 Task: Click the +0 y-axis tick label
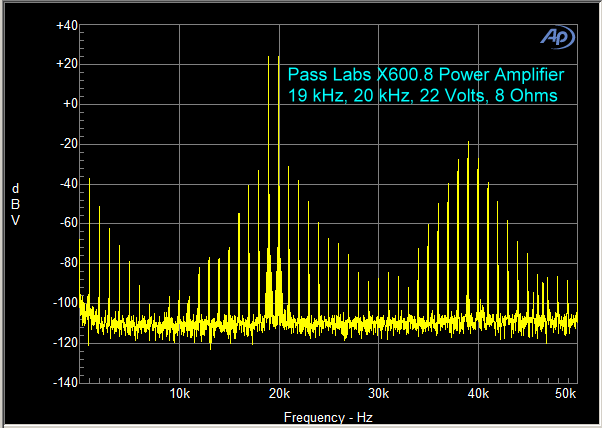69,104
